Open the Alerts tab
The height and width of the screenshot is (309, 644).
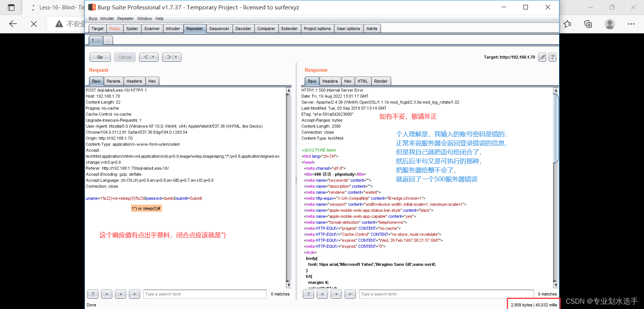372,29
